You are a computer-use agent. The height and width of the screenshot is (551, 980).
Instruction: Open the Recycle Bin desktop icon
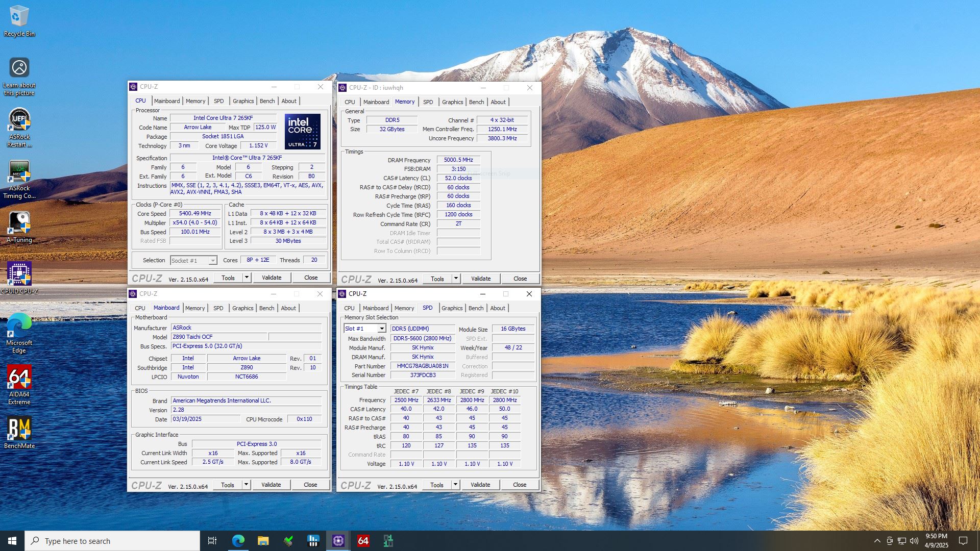click(x=19, y=21)
